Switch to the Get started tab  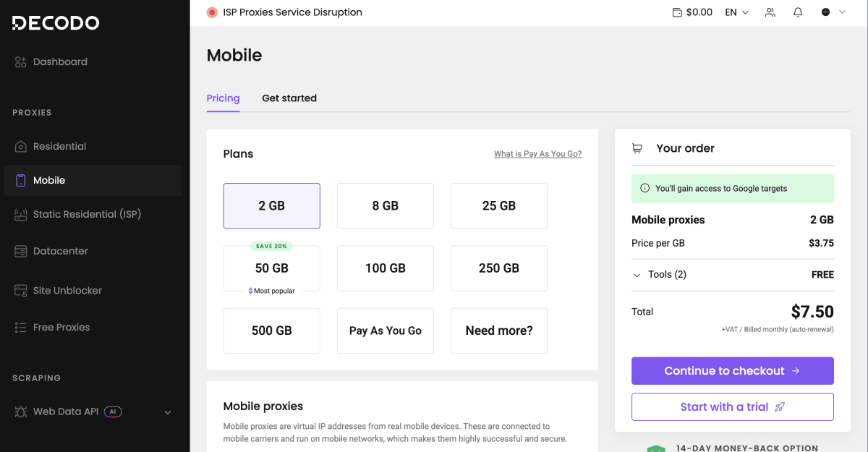[289, 98]
